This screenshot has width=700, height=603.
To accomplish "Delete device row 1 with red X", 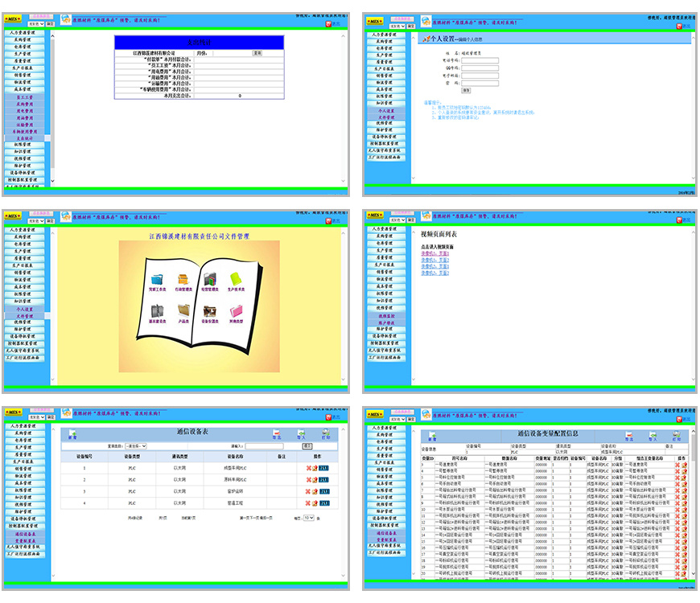I will (x=308, y=468).
